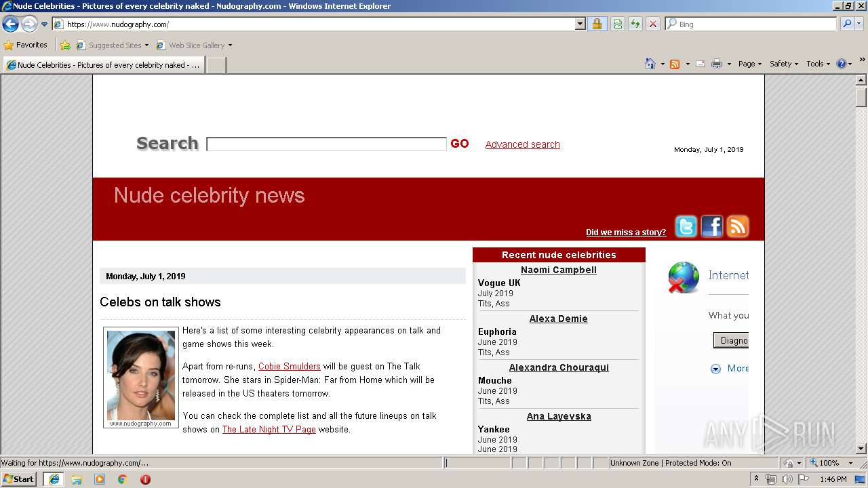Image resolution: width=868 pixels, height=488 pixels.
Task: Click the scrollbar down arrow
Action: tap(861, 448)
